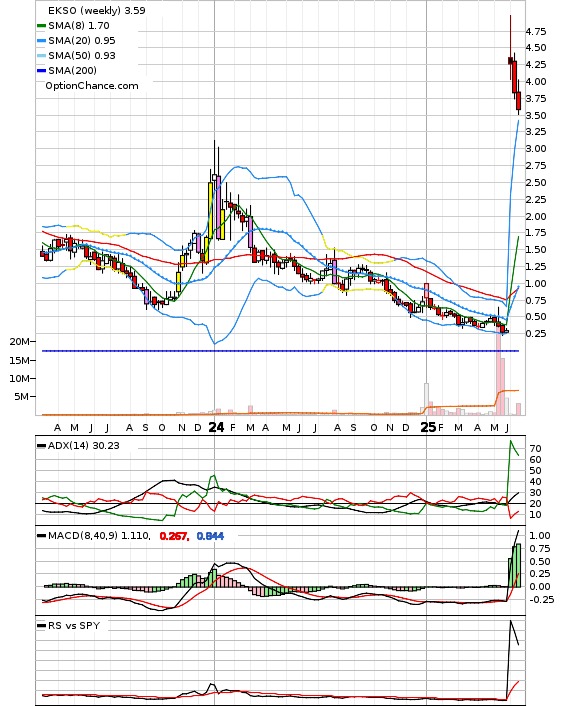The width and height of the screenshot is (566, 706).
Task: Click the 70 level on ADX axis
Action: click(535, 448)
